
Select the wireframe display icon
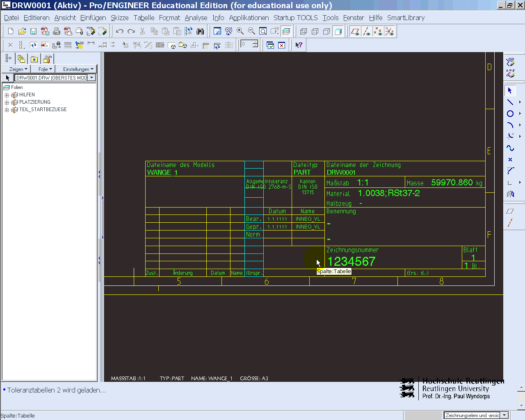tap(304, 31)
